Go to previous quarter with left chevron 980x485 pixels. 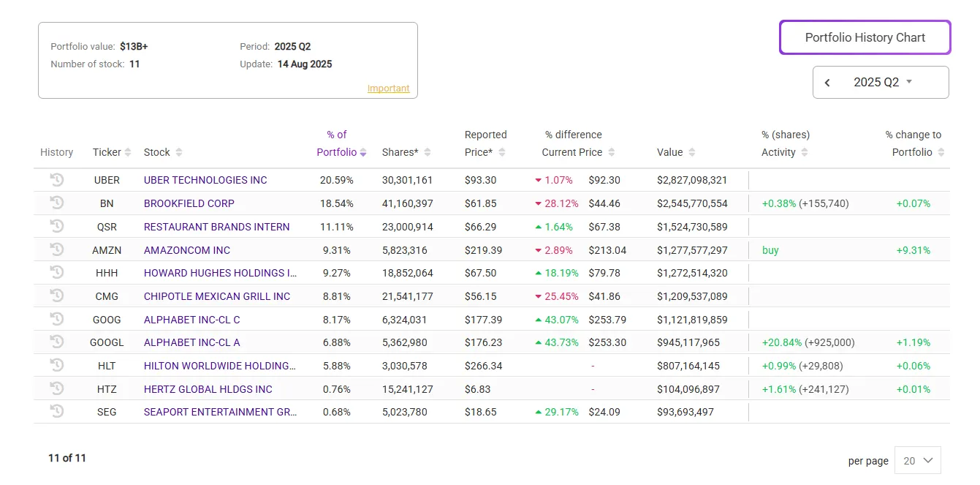(827, 83)
